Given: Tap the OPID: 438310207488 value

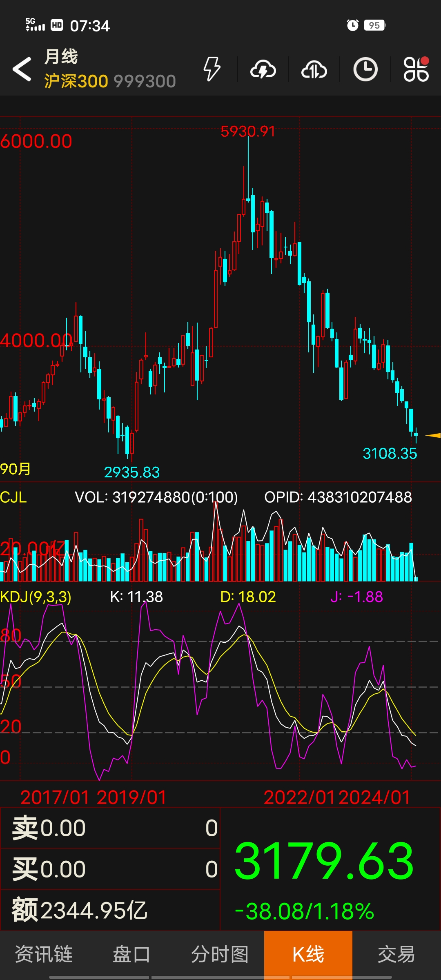Looking at the screenshot, I should 338,497.
